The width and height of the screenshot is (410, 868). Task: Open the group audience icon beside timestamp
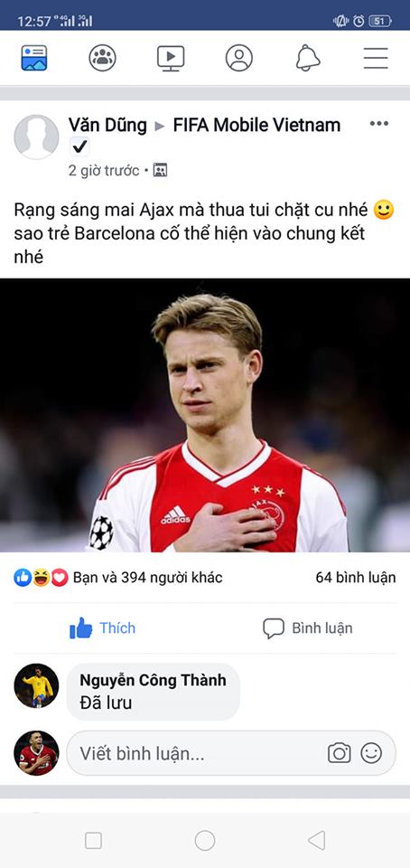(x=160, y=170)
